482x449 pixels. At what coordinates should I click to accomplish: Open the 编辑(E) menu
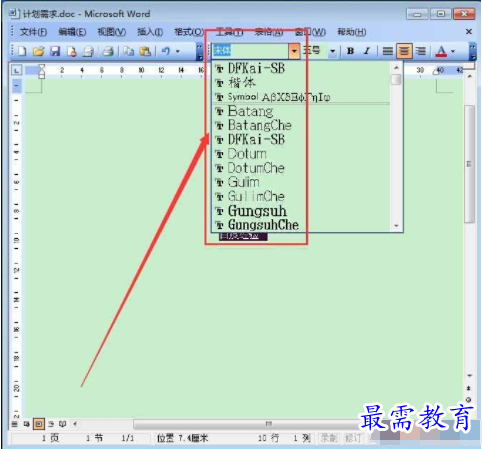tap(72, 32)
